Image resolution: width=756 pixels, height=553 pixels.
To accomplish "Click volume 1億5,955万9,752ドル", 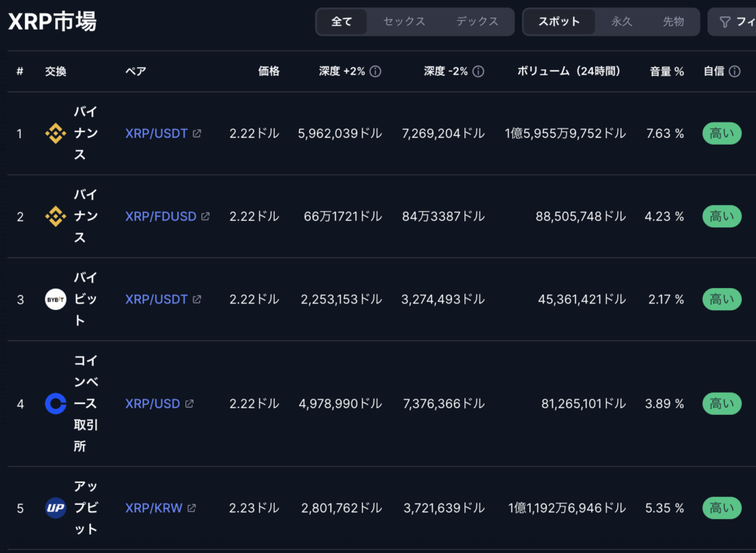I will 565,134.
